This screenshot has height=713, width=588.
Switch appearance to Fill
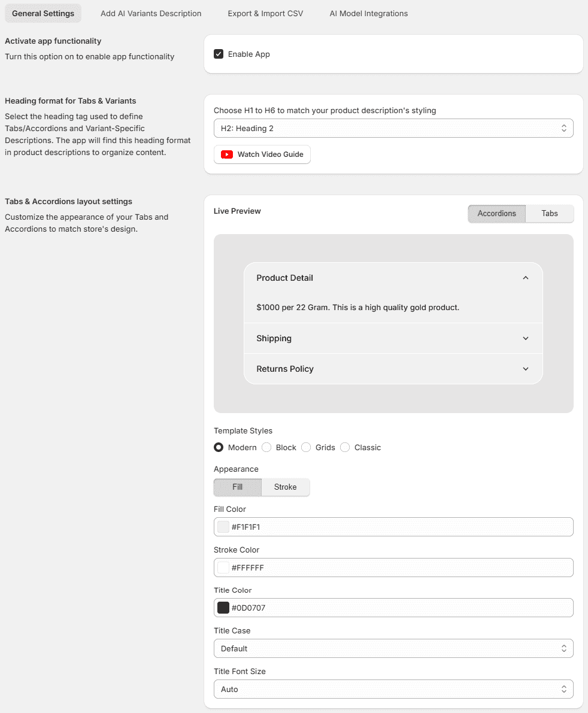point(237,487)
